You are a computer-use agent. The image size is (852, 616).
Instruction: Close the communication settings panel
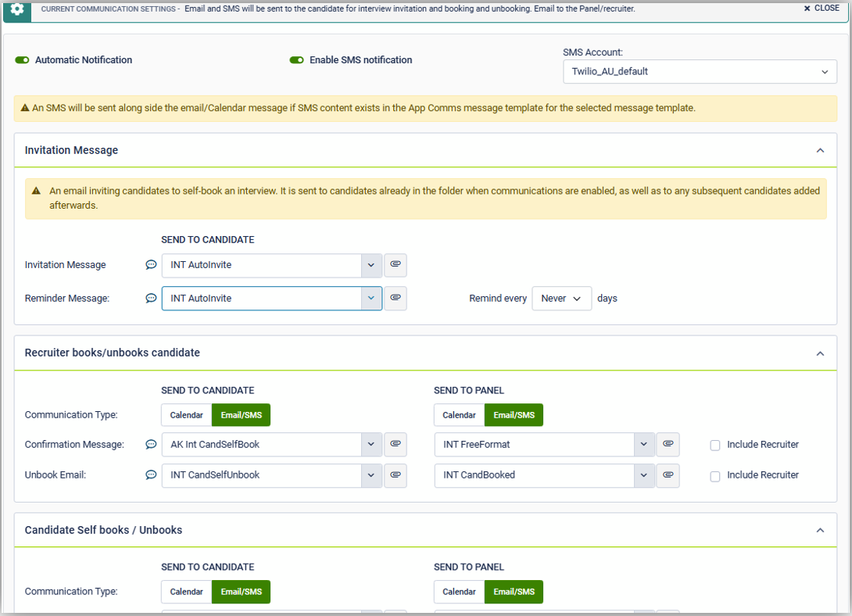coord(822,9)
